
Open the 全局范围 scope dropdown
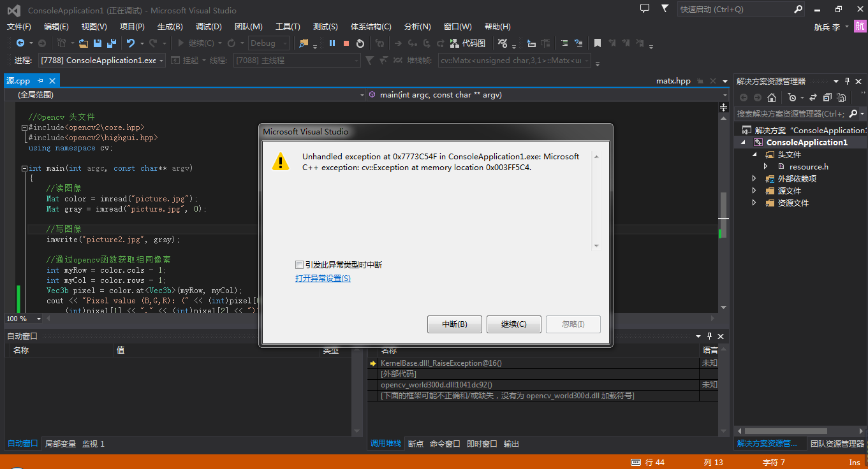[x=185, y=94]
